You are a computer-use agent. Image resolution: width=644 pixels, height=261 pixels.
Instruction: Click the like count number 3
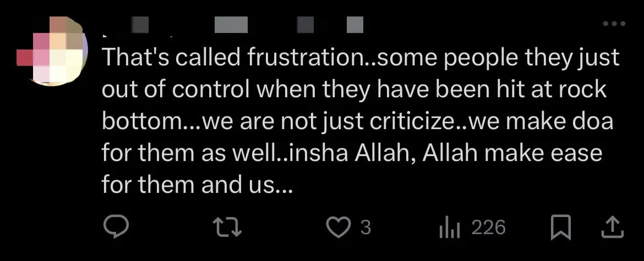(365, 227)
